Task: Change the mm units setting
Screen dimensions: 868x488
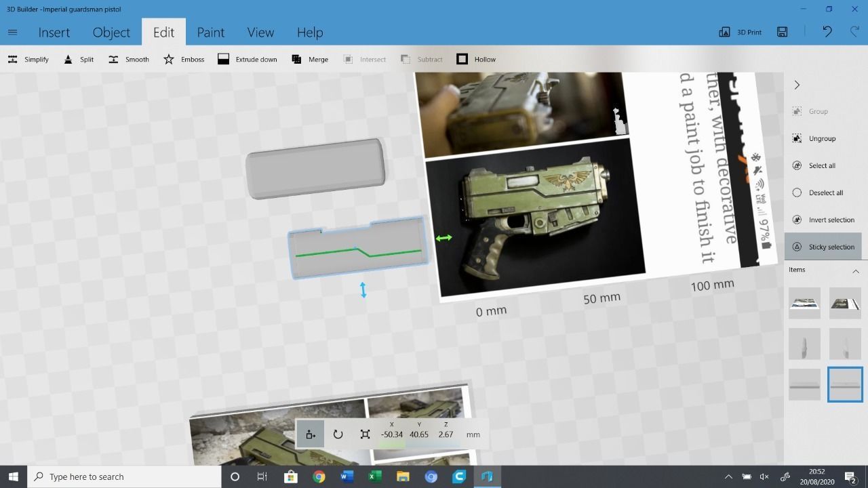Action: (473, 434)
